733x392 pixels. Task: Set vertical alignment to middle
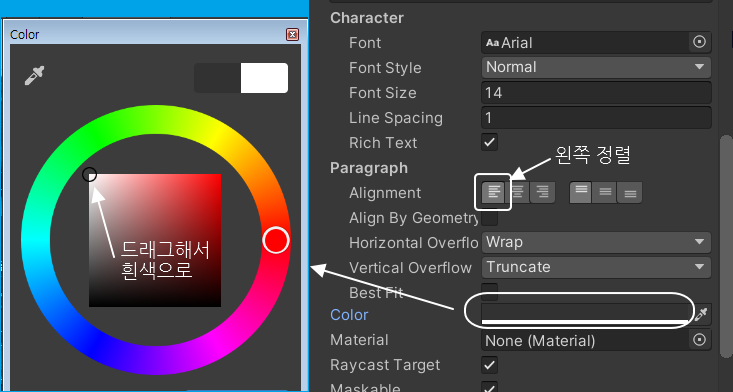pyautogui.click(x=605, y=192)
